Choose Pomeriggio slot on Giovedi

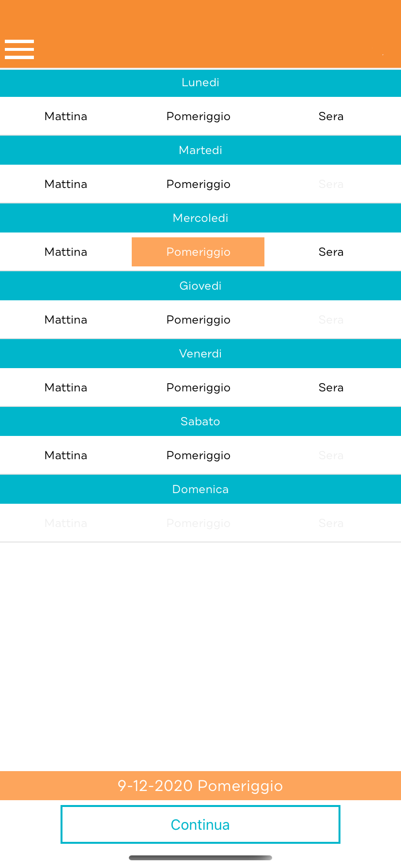point(198,320)
